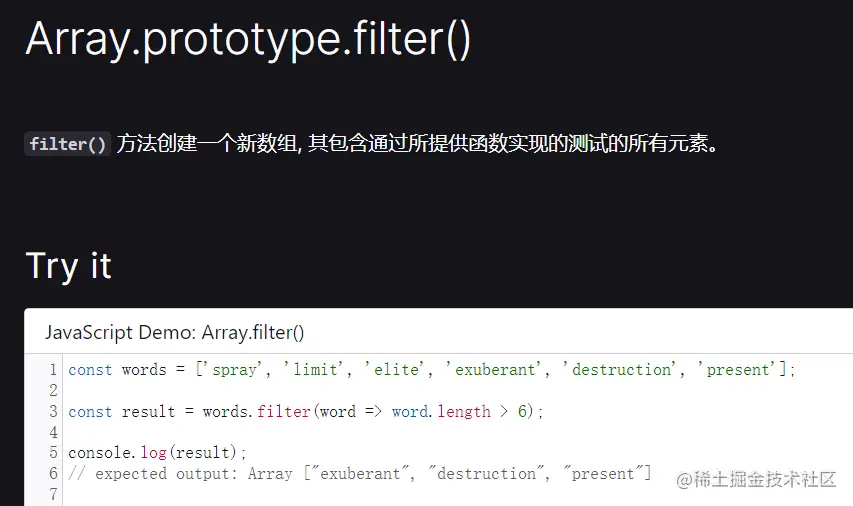The width and height of the screenshot is (853, 506).
Task: Click the 'limit' string in the code
Action: 316,370
